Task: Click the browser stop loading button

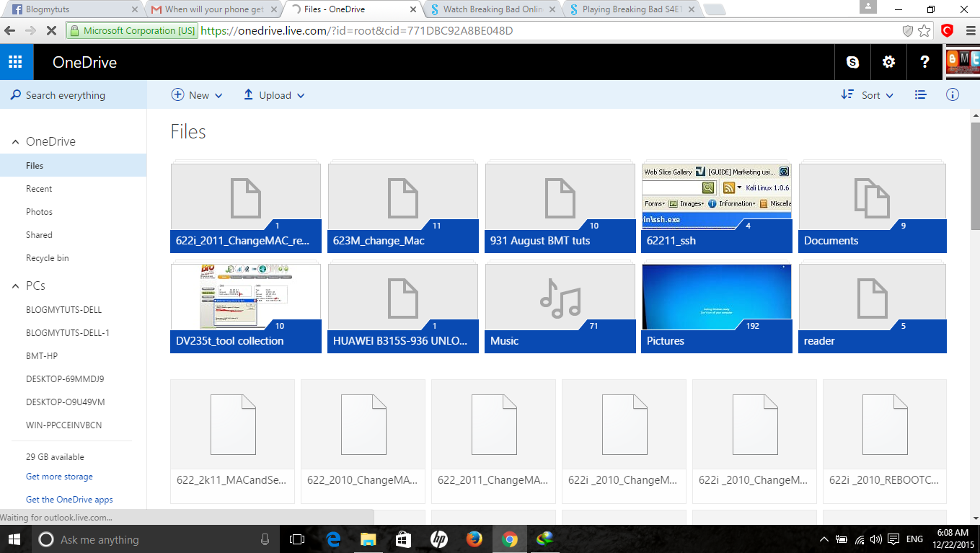Action: (50, 31)
